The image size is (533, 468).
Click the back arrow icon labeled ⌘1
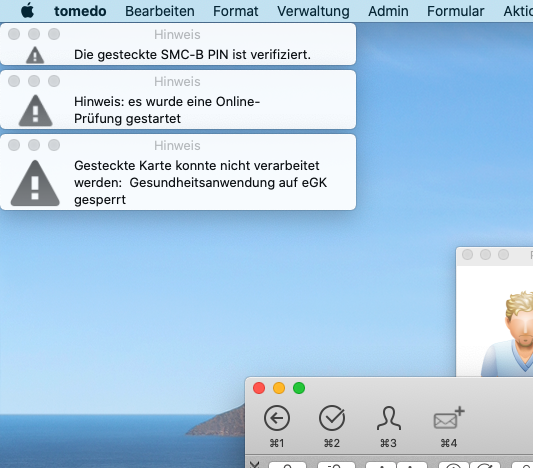pos(277,418)
